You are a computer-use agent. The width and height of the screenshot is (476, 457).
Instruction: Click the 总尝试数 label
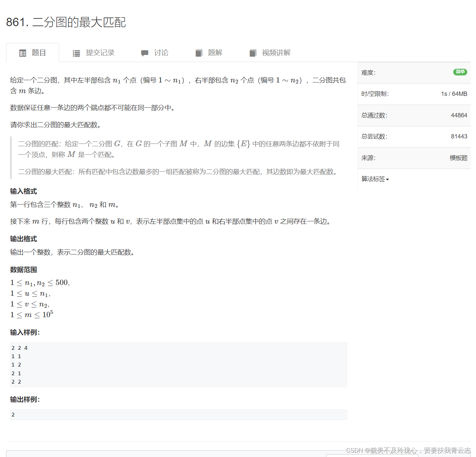374,136
